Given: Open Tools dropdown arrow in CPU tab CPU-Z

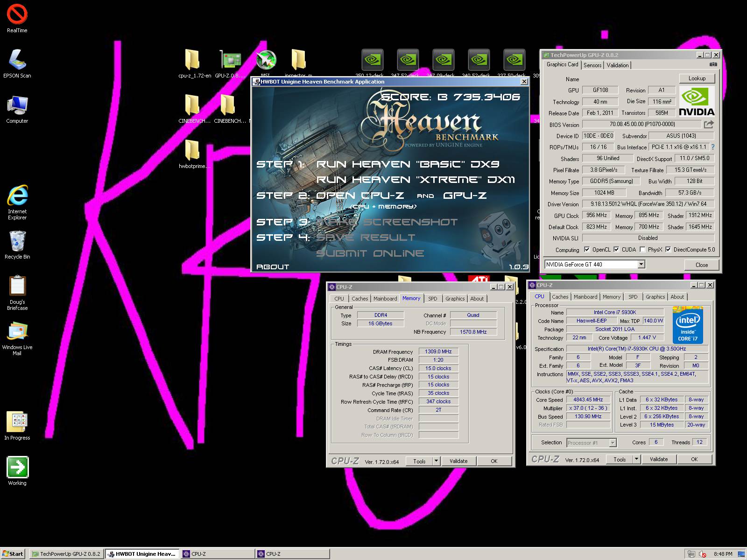Looking at the screenshot, I should click(636, 459).
